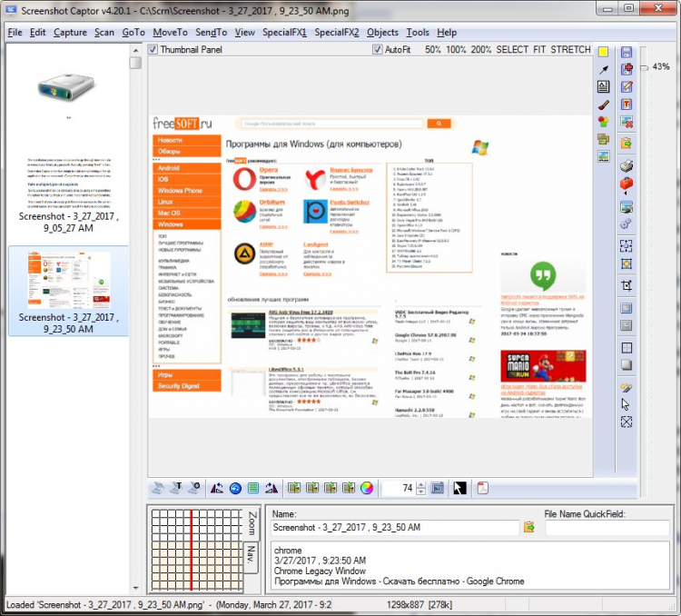
Task: Click the red T text icon
Action: (627, 104)
